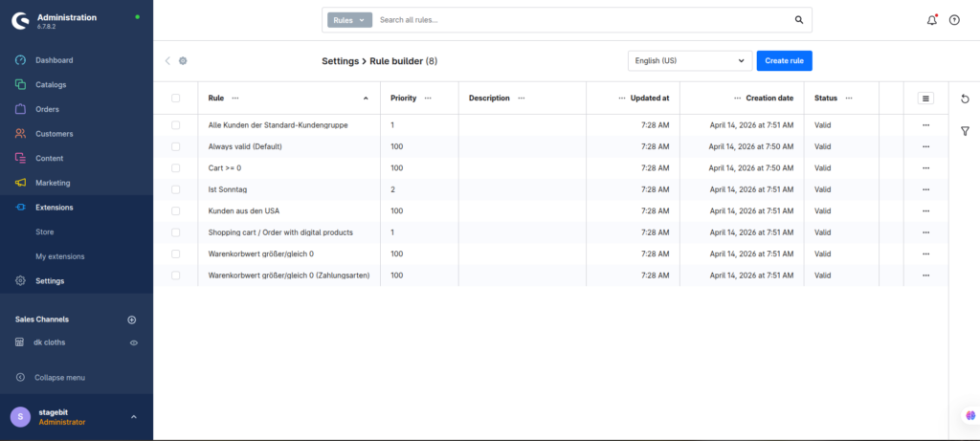Viewport: 980px width, 441px height.
Task: Click priority 2 of Ist Sonntag
Action: (x=392, y=189)
